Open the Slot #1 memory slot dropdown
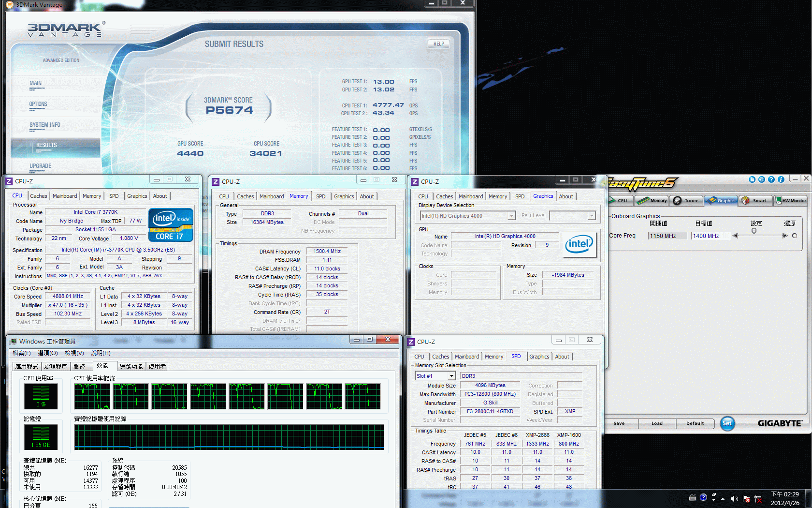The height and width of the screenshot is (508, 812). 451,376
